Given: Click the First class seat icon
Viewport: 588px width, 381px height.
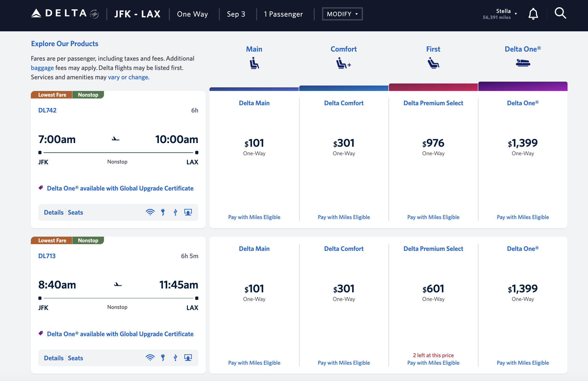Looking at the screenshot, I should (433, 63).
